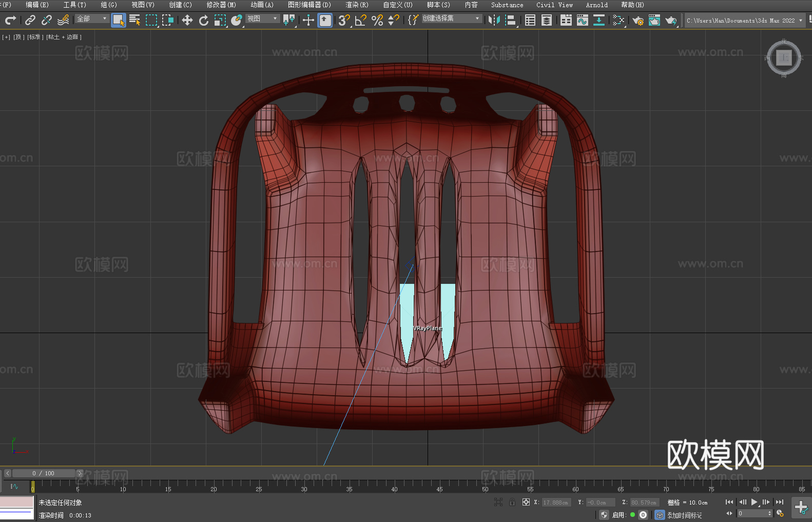Click the Redo arrow icon
This screenshot has height=522, width=812.
tap(10, 20)
